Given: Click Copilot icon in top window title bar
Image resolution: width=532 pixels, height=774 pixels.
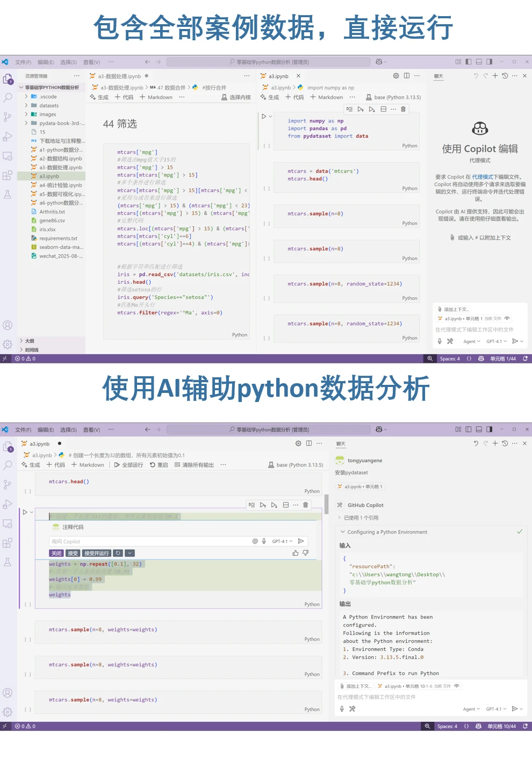Looking at the screenshot, I should [x=379, y=62].
